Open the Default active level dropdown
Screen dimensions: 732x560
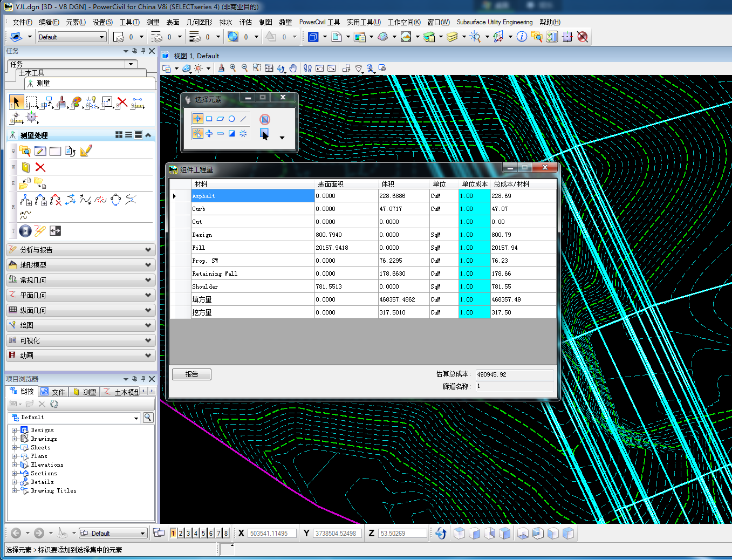coord(72,37)
